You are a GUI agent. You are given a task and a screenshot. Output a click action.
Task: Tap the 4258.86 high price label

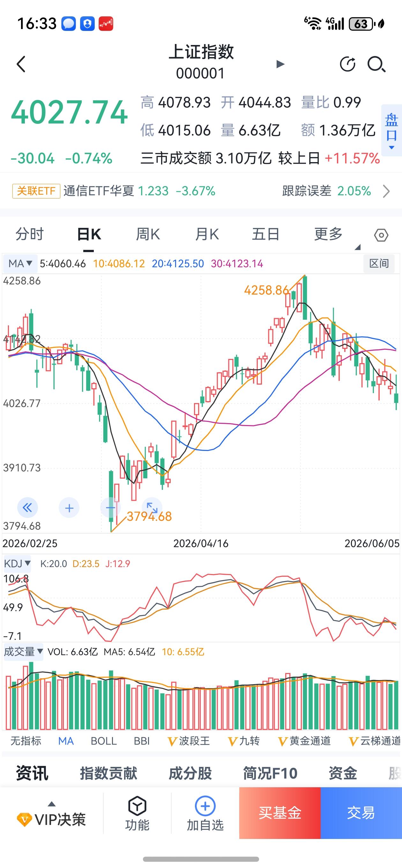click(266, 290)
